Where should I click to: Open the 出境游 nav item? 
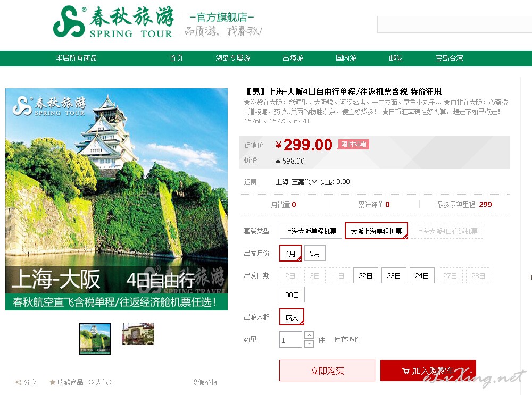pos(293,58)
